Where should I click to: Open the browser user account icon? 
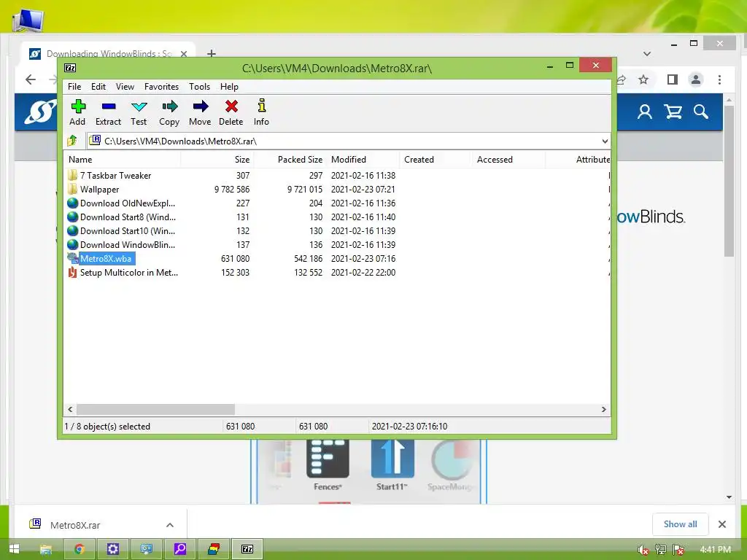click(x=645, y=112)
